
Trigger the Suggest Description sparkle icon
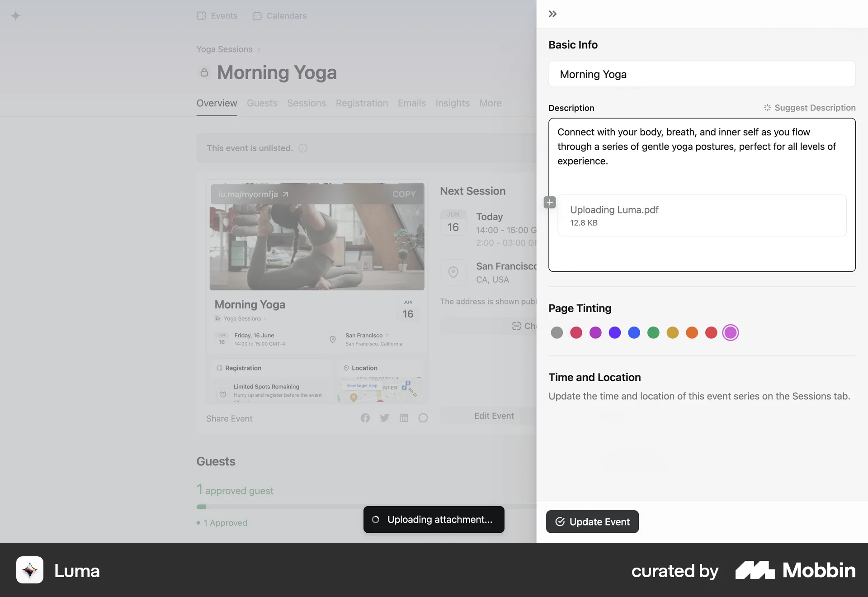coord(767,108)
